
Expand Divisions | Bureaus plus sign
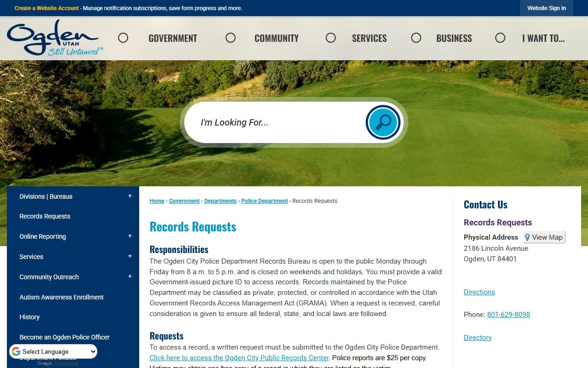tap(130, 196)
